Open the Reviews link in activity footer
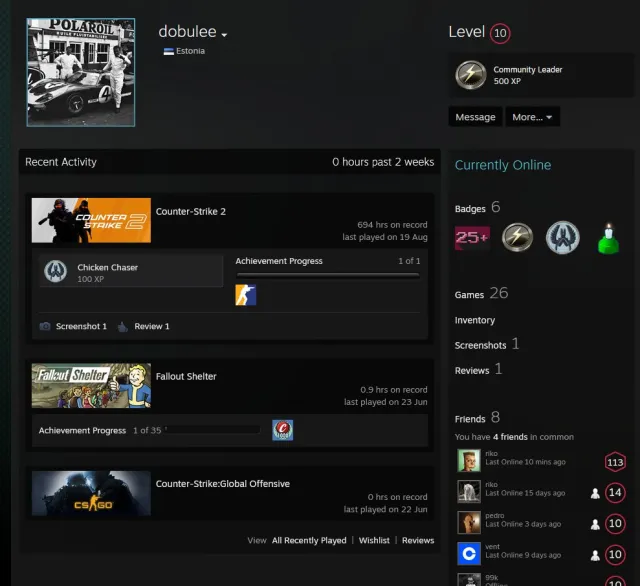The image size is (640, 586). pos(418,540)
